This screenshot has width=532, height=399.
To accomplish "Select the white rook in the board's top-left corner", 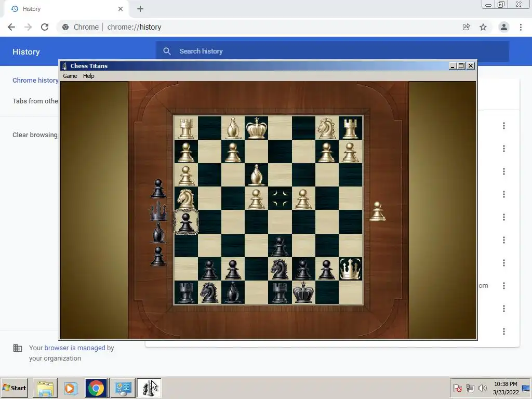I will coord(186,128).
